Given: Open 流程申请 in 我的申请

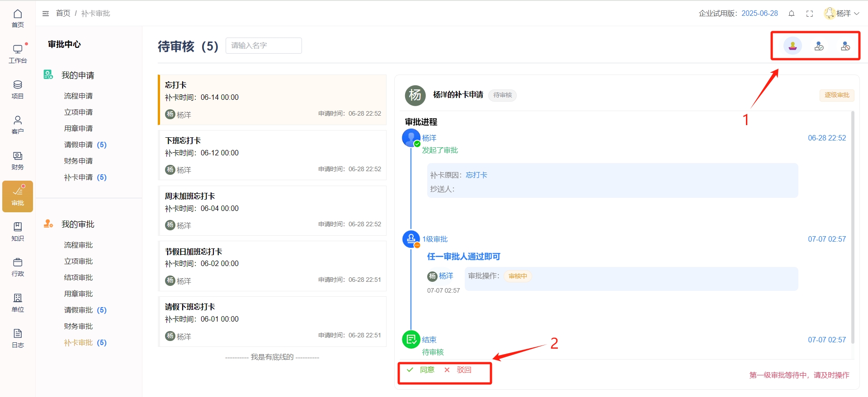Looking at the screenshot, I should tap(78, 96).
